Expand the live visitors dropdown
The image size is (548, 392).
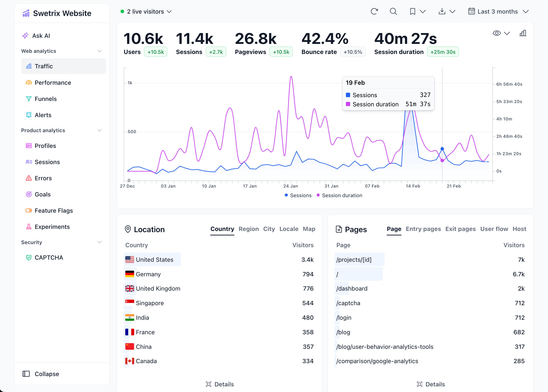146,11
